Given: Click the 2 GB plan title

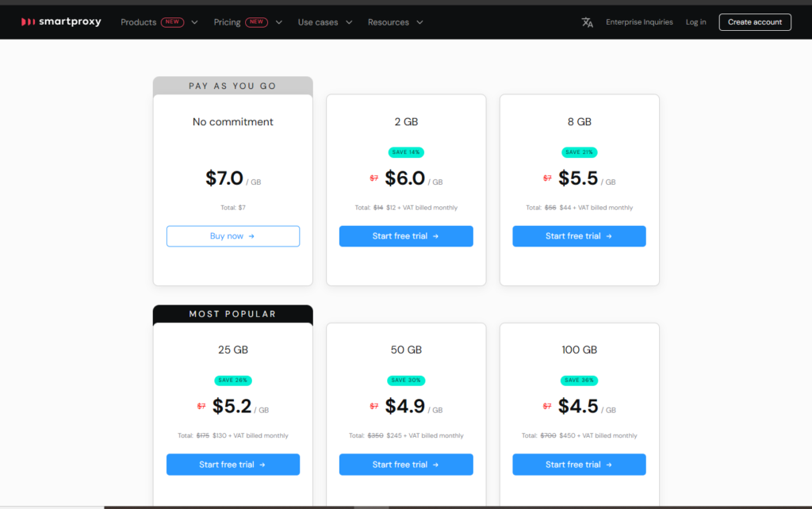Looking at the screenshot, I should tap(406, 121).
